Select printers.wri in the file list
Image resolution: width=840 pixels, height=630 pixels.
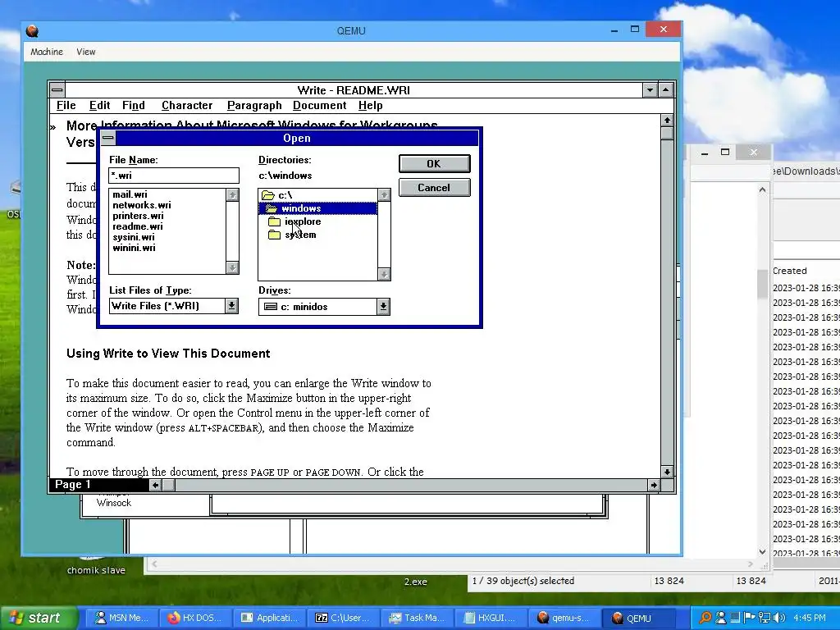138,216
